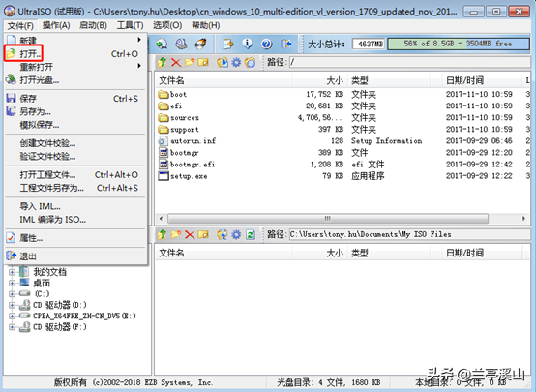
Task: Expand the CD 驱动器(F:) tree node
Action: [x=12, y=327]
